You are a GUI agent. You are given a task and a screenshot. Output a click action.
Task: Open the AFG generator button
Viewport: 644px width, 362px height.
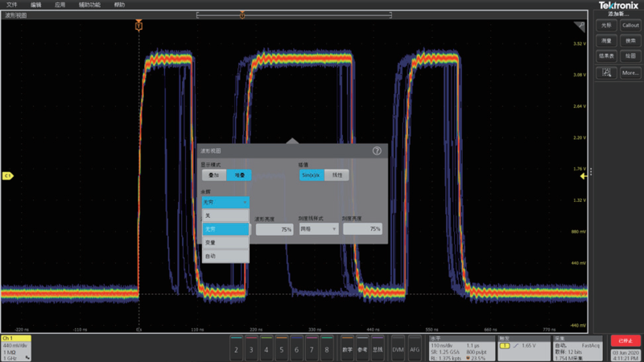coord(415,350)
